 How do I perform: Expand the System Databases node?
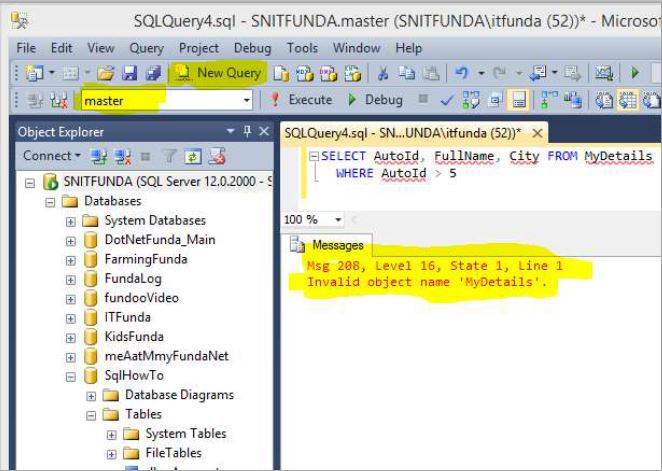pyautogui.click(x=71, y=221)
